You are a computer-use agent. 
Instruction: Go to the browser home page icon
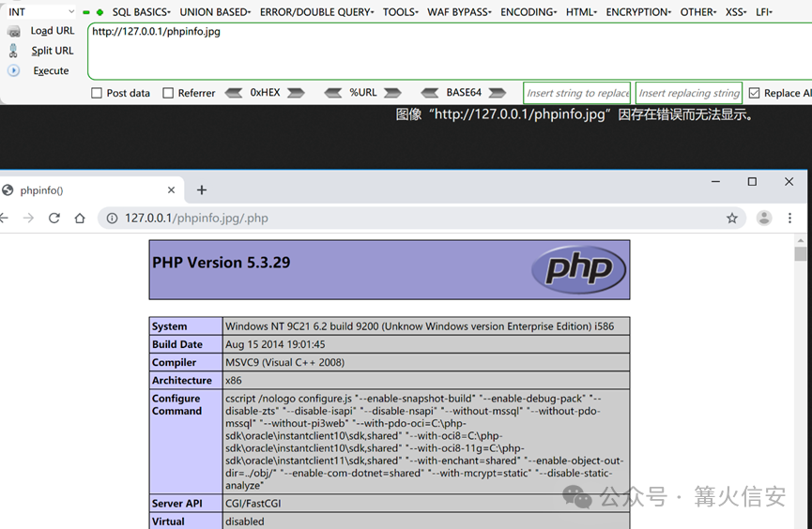click(x=80, y=218)
